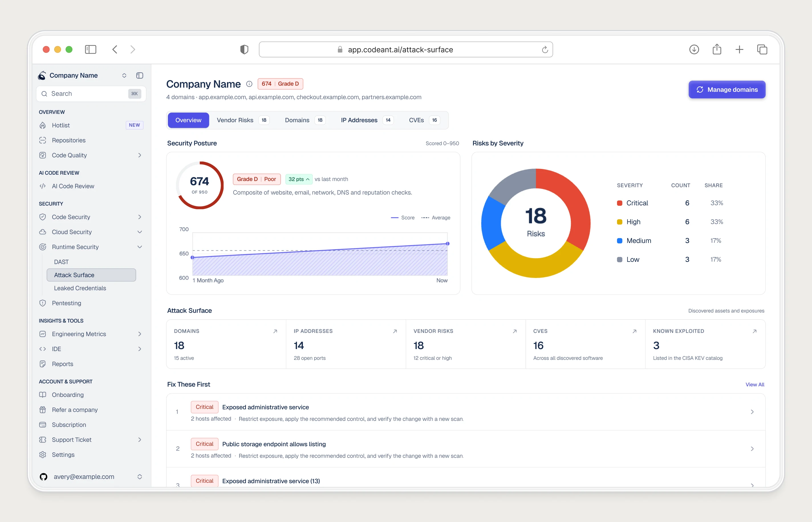Open the Known Exploited card arrow icon
This screenshot has height=522, width=812.
[754, 331]
